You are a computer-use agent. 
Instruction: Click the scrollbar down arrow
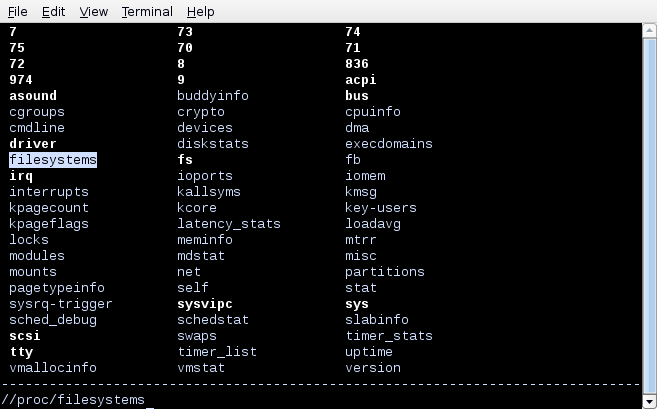point(649,402)
